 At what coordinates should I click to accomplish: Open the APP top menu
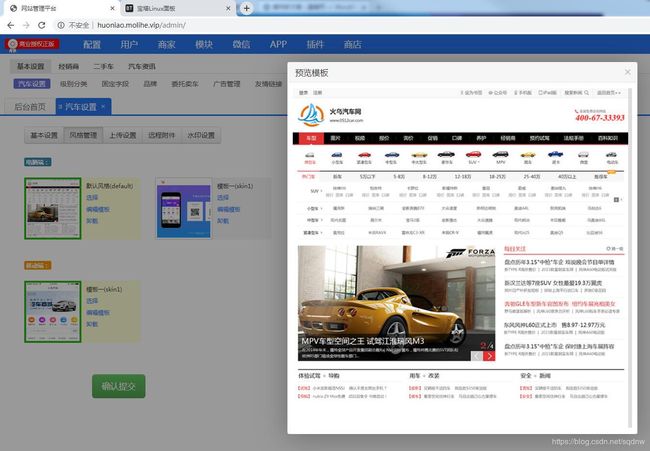(x=278, y=44)
